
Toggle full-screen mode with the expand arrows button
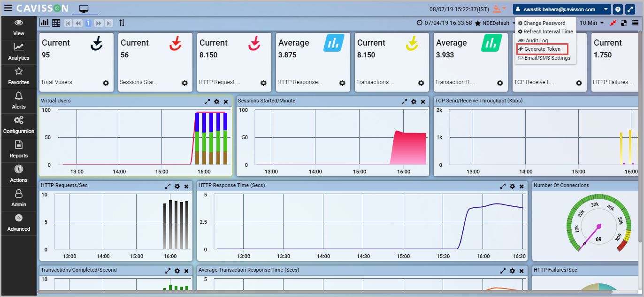point(630,9)
